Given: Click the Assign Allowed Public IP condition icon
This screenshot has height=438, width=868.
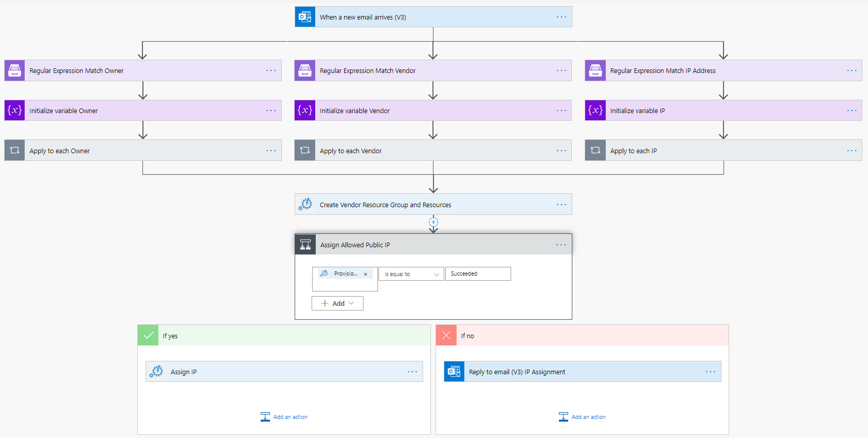Looking at the screenshot, I should coord(305,245).
